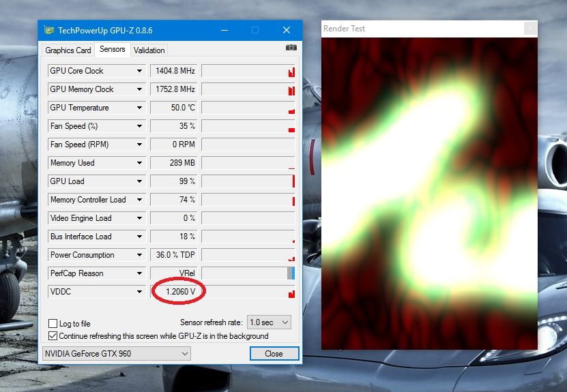This screenshot has width=567, height=392.
Task: Click the Close button in GPU-Z
Action: tap(274, 354)
